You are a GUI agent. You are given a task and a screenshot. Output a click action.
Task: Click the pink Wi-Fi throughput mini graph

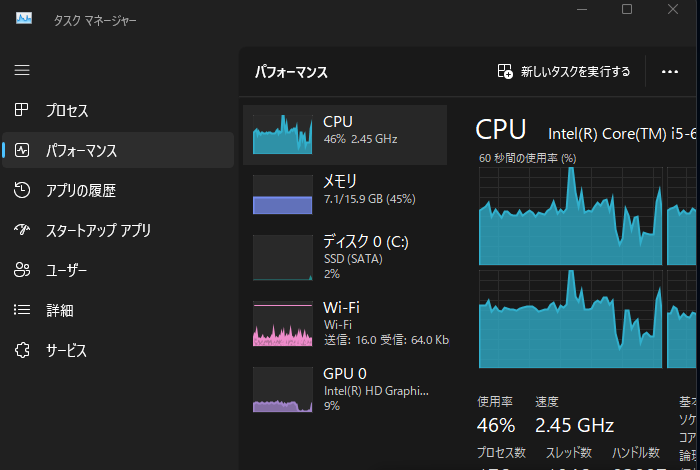coord(282,324)
